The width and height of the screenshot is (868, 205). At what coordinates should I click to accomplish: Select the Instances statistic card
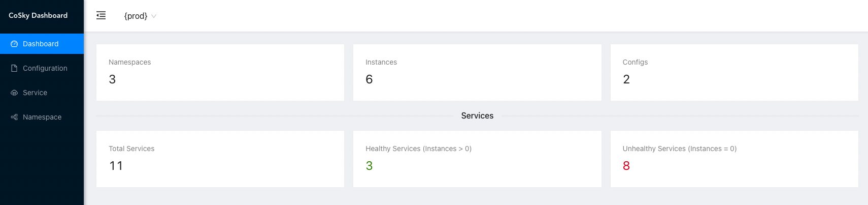tap(477, 72)
